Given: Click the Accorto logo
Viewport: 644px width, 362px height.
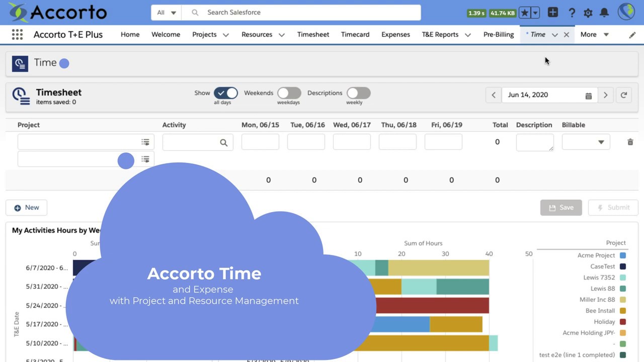Looking at the screenshot, I should point(57,12).
